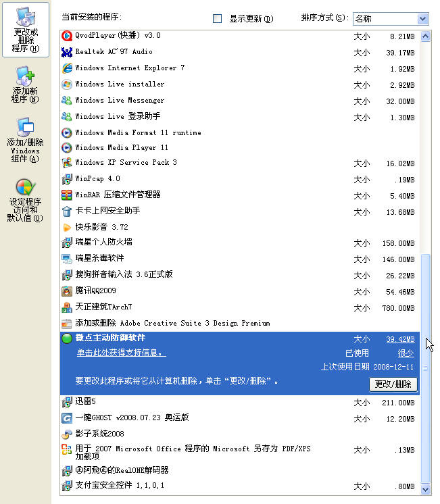Open the 排序方式 dropdown showing 名称
440x504 pixels.
click(391, 19)
